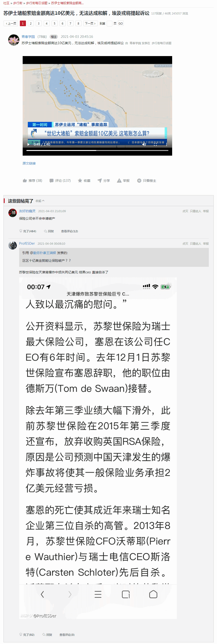Go to page 2 of thread
Viewport: 217px width, 644px height.
31,24
